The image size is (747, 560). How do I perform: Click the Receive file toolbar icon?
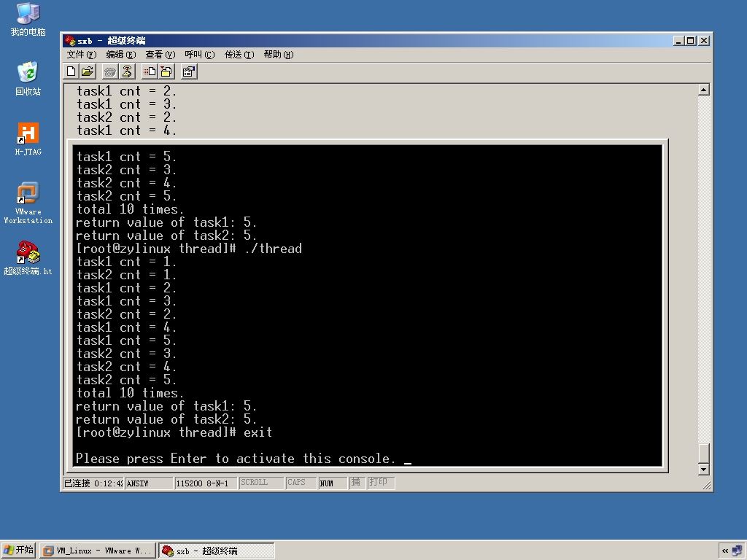coord(166,72)
